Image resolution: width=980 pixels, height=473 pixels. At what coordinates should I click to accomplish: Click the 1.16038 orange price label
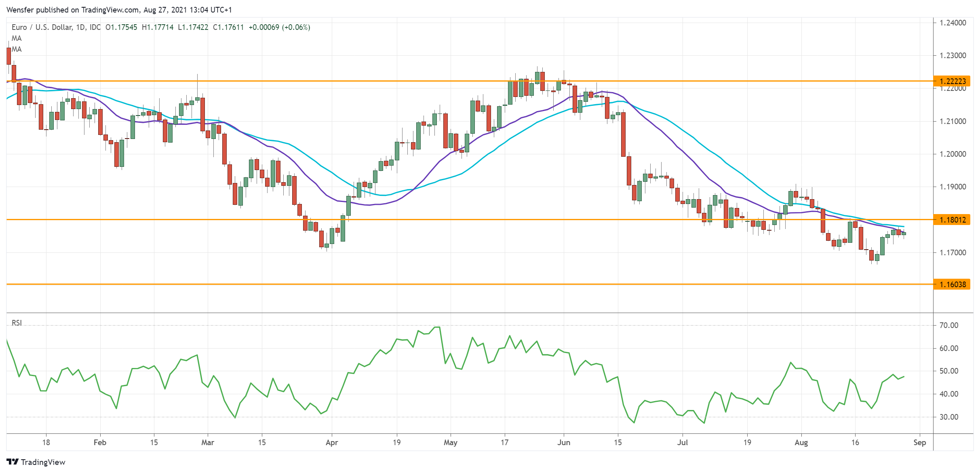tap(952, 284)
